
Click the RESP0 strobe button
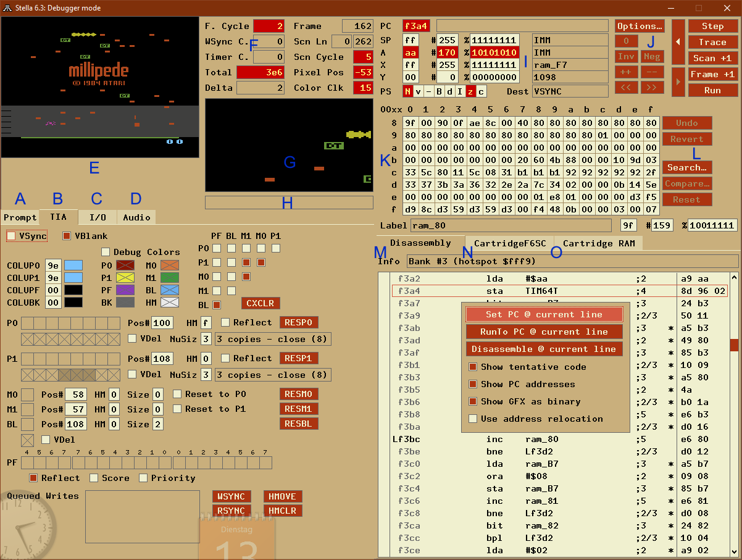299,322
